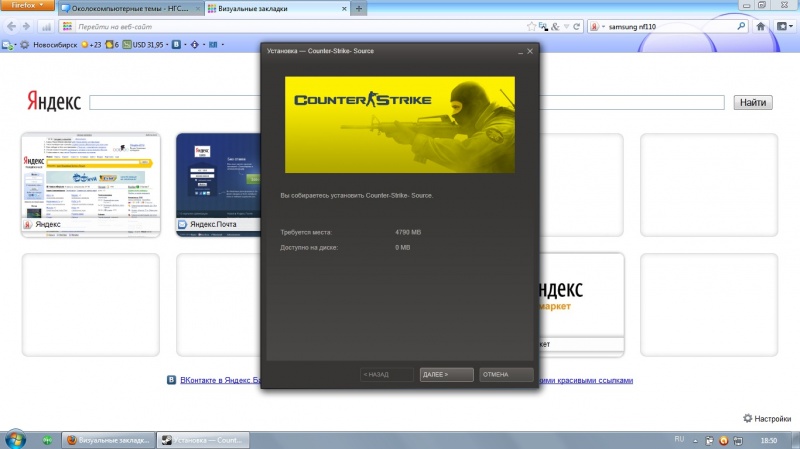Image resolution: width=800 pixels, height=449 pixels.
Task: Click the Windows Start orb
Action: click(x=15, y=439)
